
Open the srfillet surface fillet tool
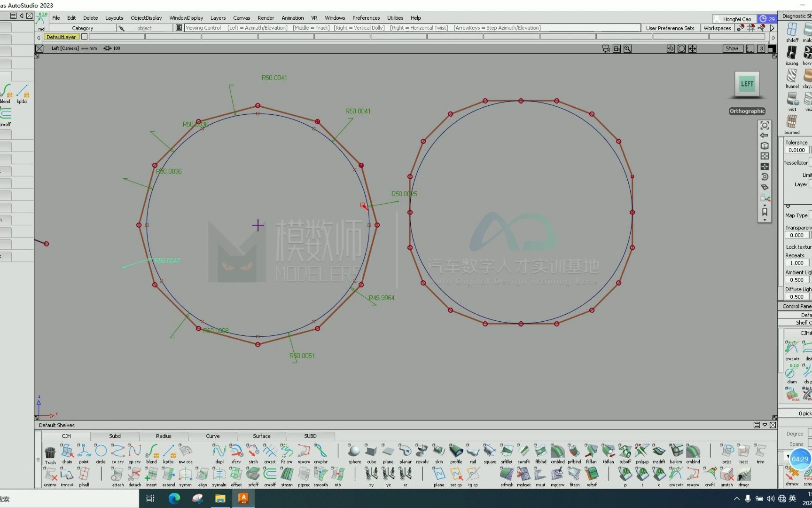507,454
